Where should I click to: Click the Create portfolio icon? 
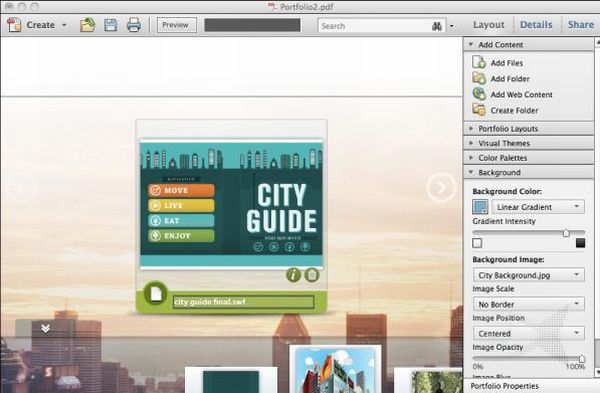pyautogui.click(x=14, y=25)
